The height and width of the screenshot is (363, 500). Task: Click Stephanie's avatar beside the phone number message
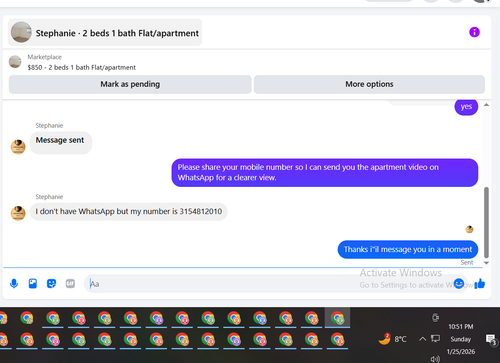pyautogui.click(x=18, y=213)
